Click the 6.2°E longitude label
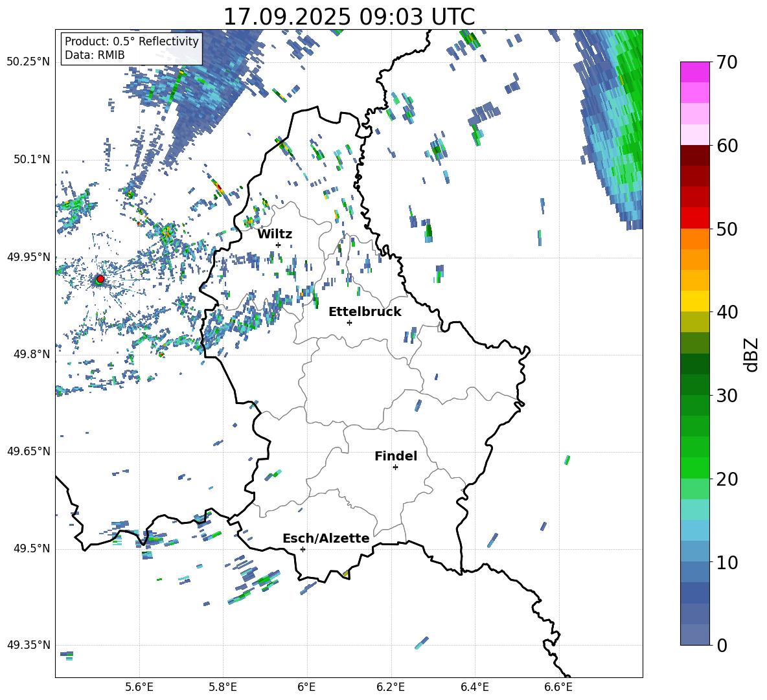 click(x=391, y=687)
